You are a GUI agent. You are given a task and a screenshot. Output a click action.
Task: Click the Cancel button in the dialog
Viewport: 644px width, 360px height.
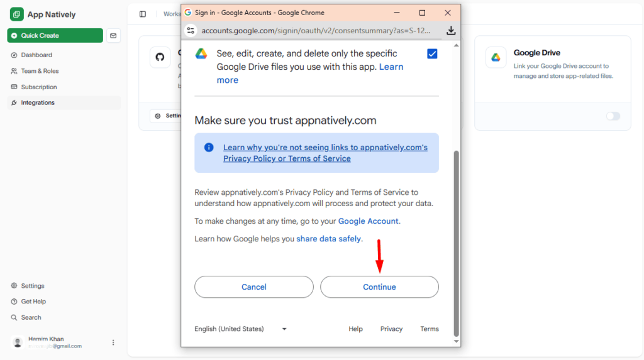[254, 287]
